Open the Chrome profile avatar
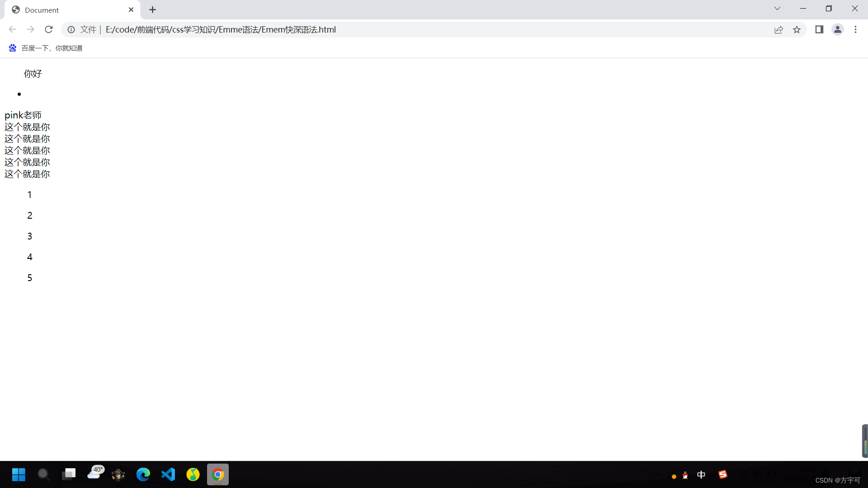 click(x=837, y=29)
